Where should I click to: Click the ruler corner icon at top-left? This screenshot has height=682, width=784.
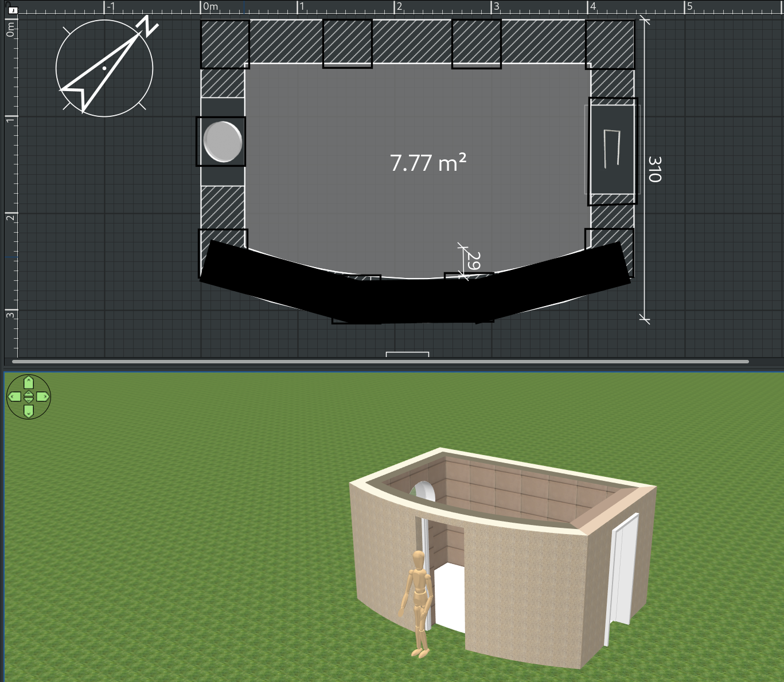click(x=13, y=10)
